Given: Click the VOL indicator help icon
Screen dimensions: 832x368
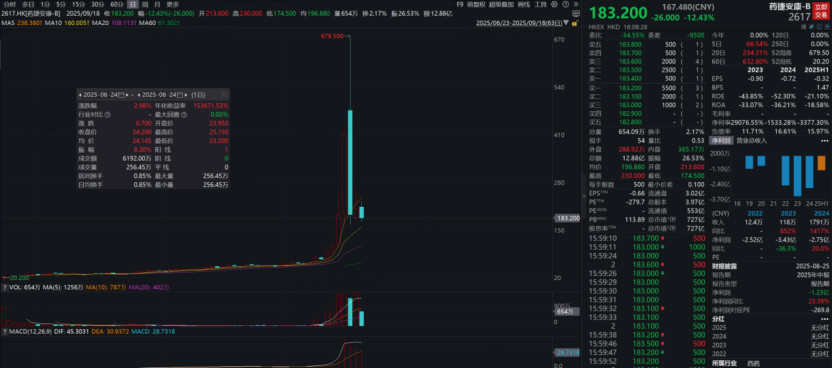Looking at the screenshot, I should 4,287.
